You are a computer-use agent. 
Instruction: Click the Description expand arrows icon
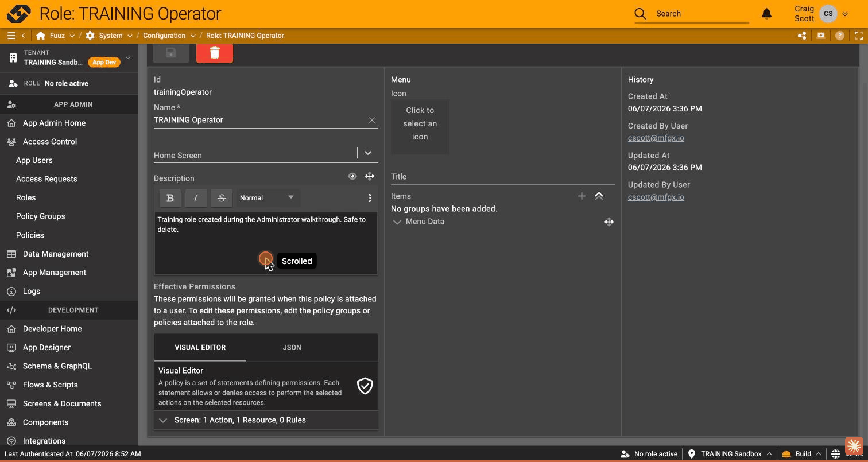coord(370,176)
